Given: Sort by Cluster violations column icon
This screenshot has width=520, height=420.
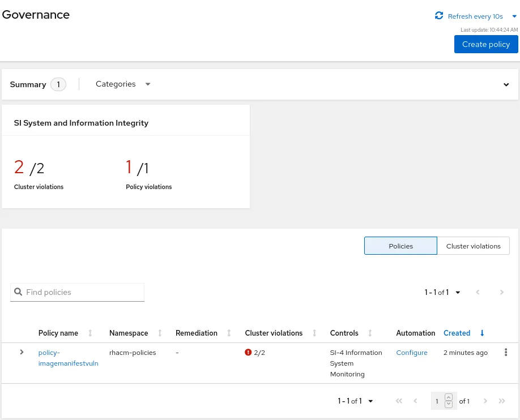Looking at the screenshot, I should coord(314,333).
